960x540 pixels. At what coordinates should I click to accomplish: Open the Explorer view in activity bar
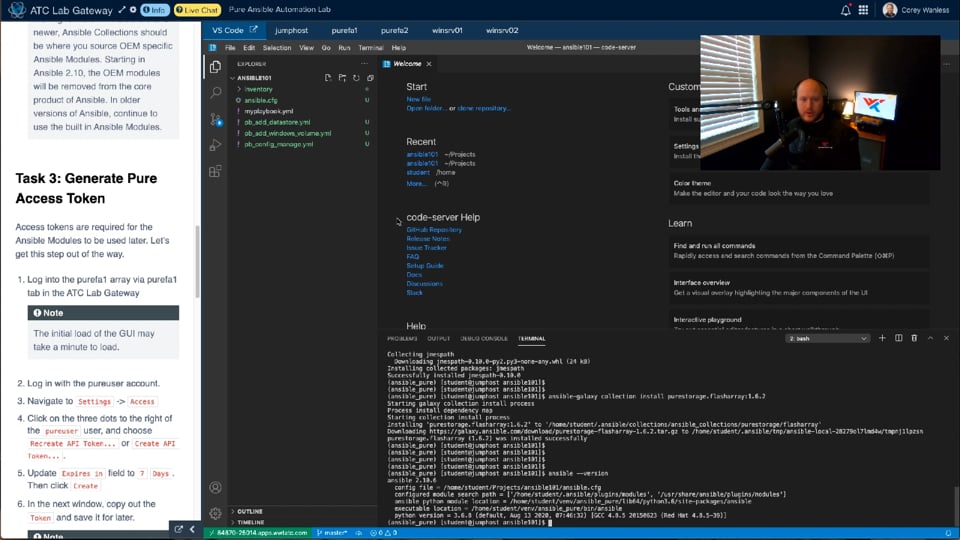215,67
